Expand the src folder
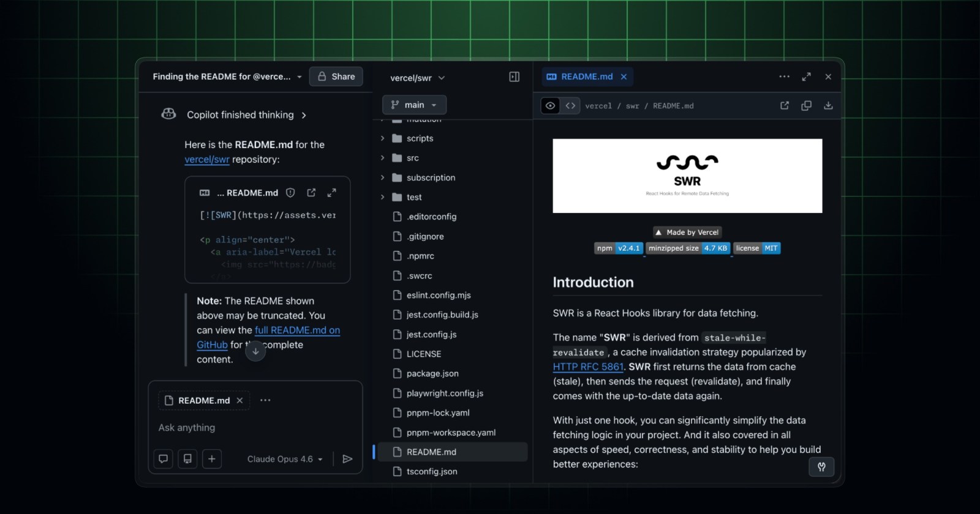980x514 pixels. [382, 158]
